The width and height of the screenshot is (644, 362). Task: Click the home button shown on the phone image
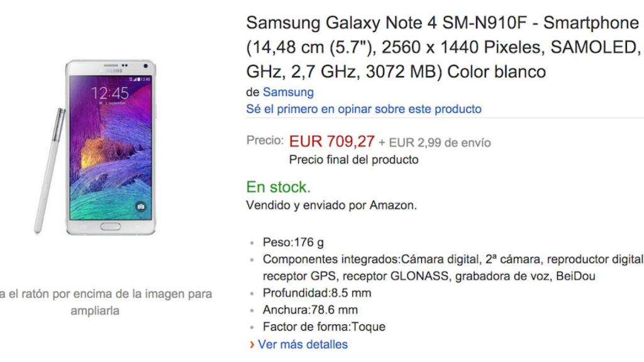pos(111,226)
